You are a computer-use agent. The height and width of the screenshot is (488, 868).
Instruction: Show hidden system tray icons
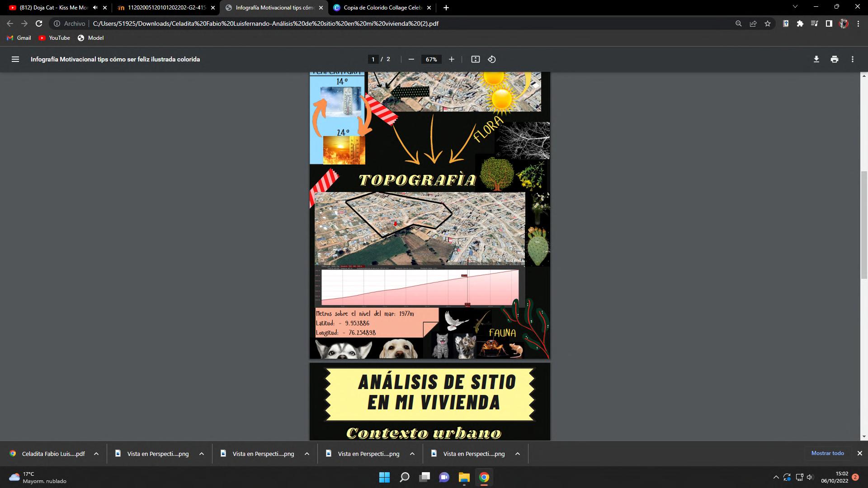click(776, 477)
